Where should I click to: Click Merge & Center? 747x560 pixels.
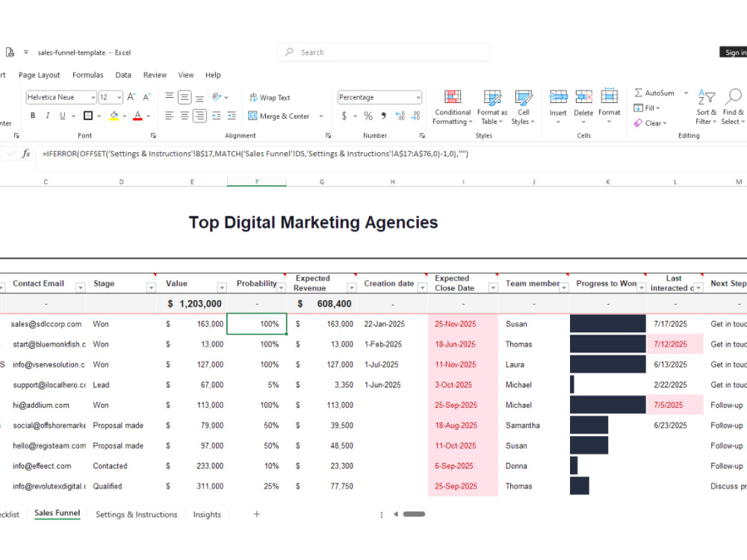click(x=279, y=116)
